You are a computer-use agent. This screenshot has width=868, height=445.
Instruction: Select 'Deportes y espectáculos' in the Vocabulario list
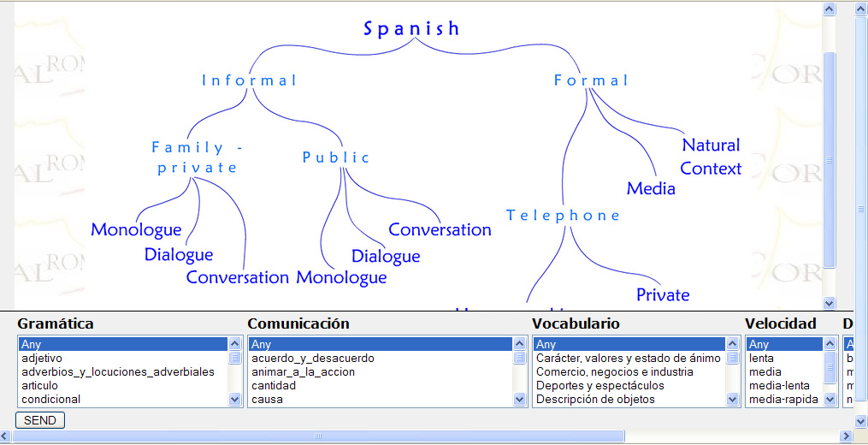coord(599,385)
